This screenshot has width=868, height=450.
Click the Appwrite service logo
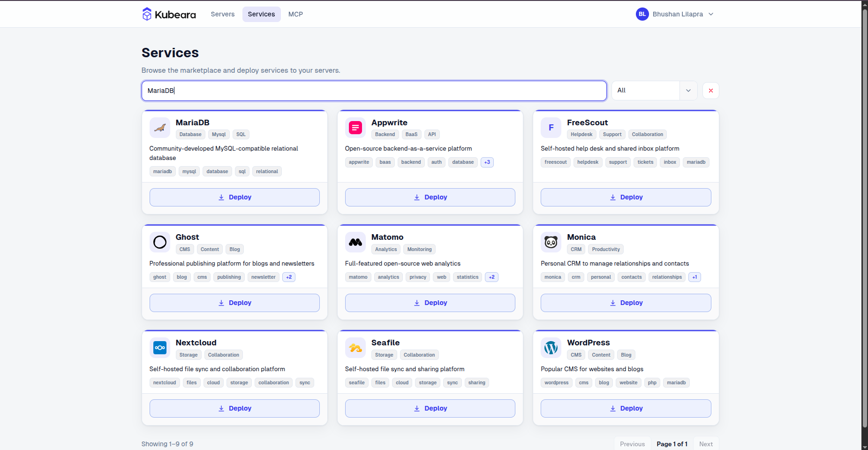click(355, 128)
